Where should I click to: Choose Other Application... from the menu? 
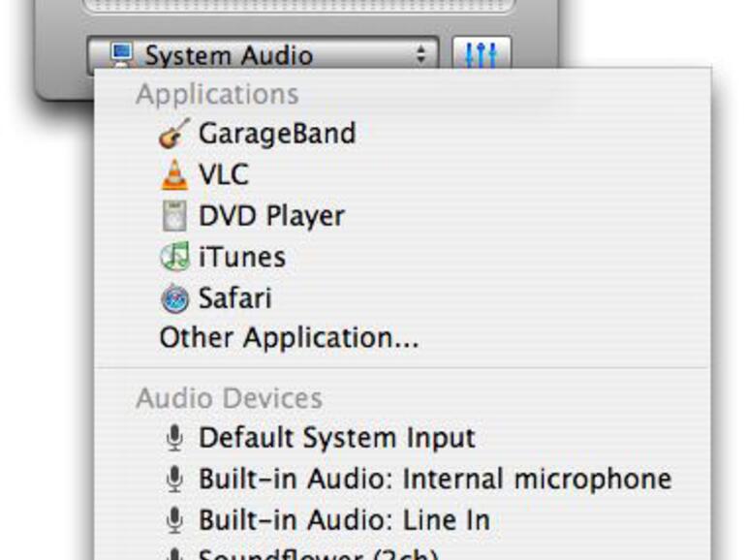click(x=289, y=338)
